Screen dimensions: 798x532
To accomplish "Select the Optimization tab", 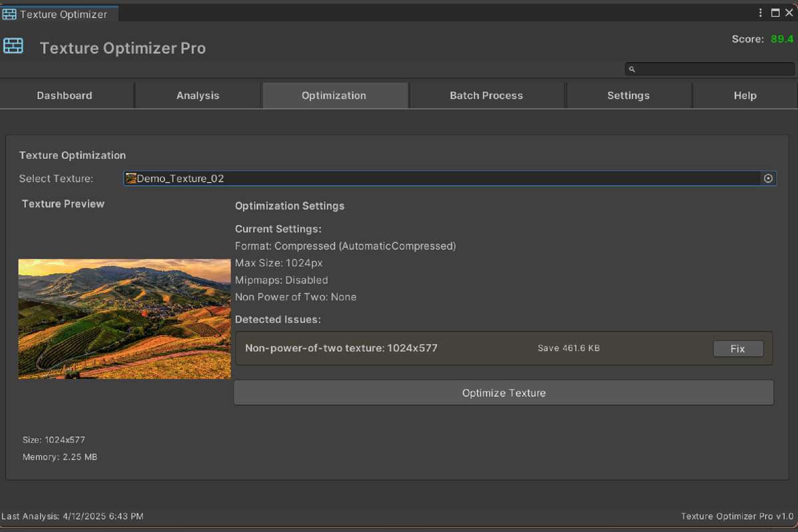I will [334, 95].
